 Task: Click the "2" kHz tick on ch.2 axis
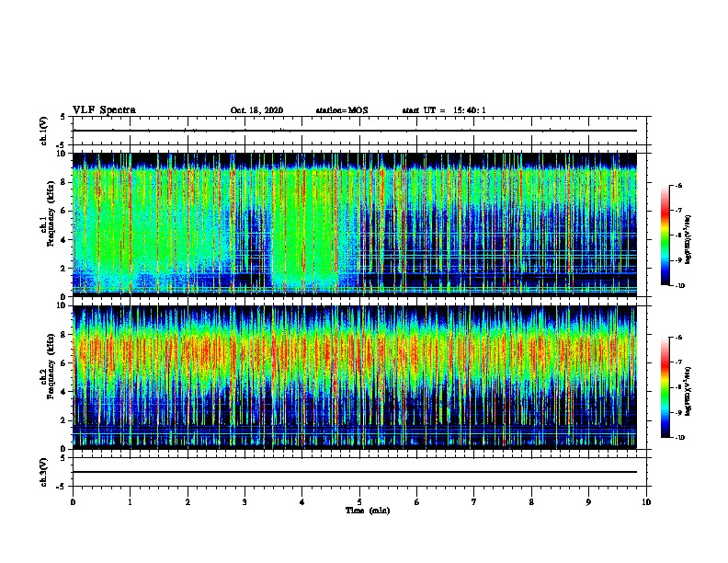tap(64, 420)
